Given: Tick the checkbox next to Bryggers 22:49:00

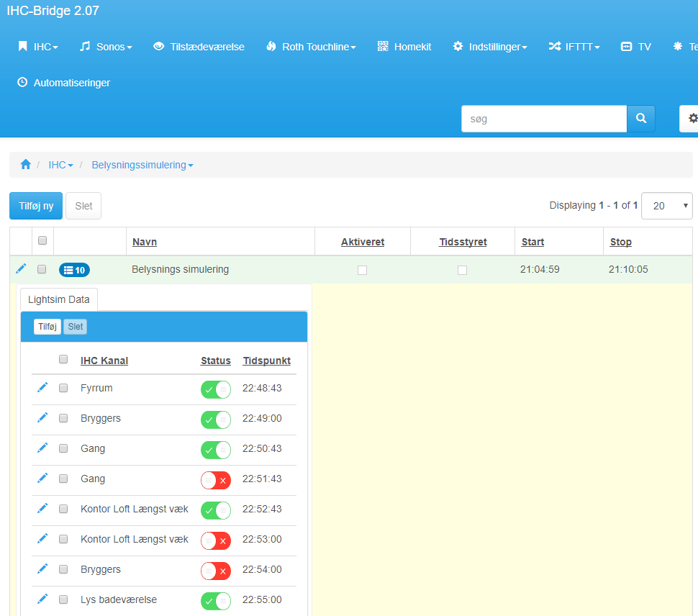Looking at the screenshot, I should (63, 418).
